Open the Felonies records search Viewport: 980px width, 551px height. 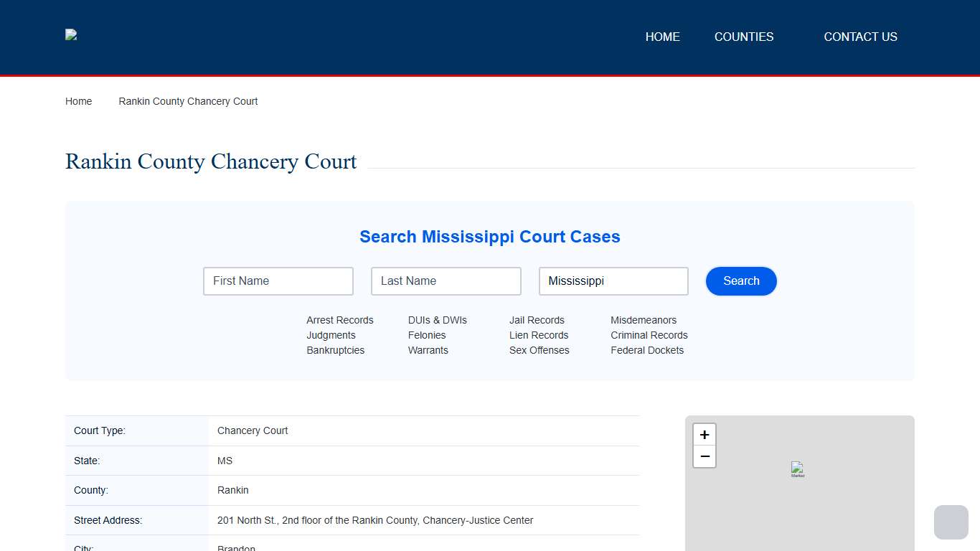(427, 335)
